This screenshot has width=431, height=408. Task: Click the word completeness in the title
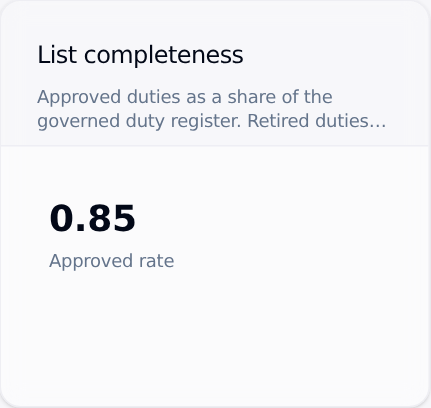[x=164, y=56]
